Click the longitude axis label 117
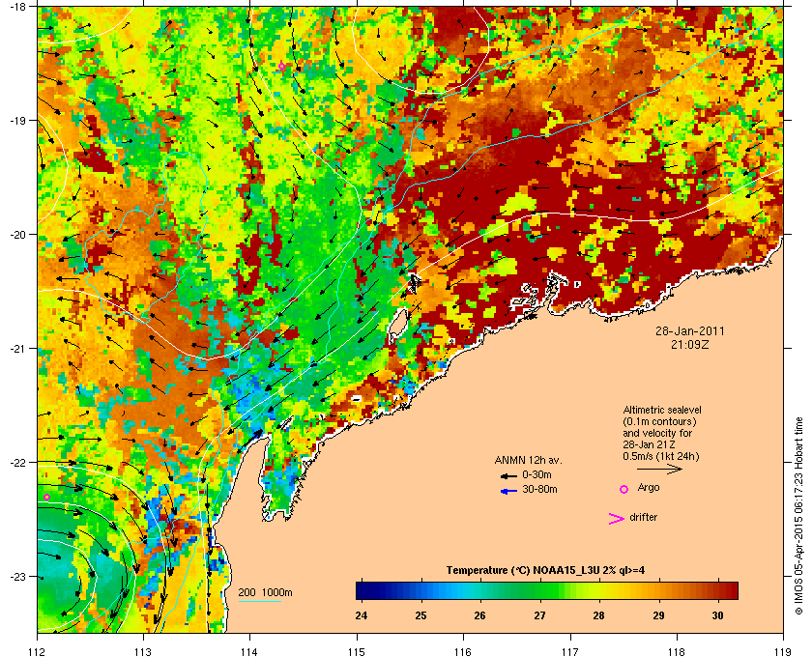Screen dimensions: 812x657 [569, 651]
